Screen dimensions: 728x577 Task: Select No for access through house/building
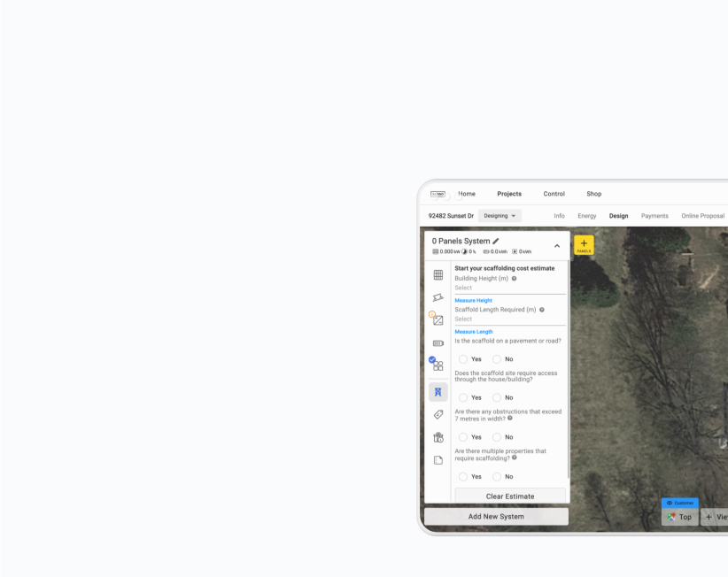click(497, 397)
